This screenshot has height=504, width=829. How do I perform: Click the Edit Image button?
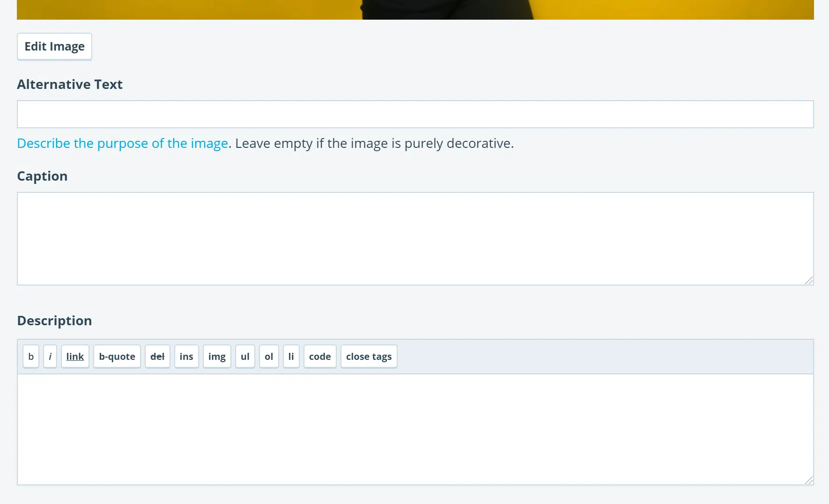54,47
